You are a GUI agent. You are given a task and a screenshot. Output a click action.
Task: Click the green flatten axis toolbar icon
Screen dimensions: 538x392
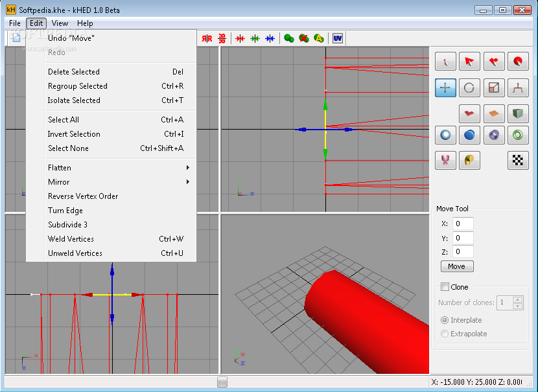(x=255, y=38)
